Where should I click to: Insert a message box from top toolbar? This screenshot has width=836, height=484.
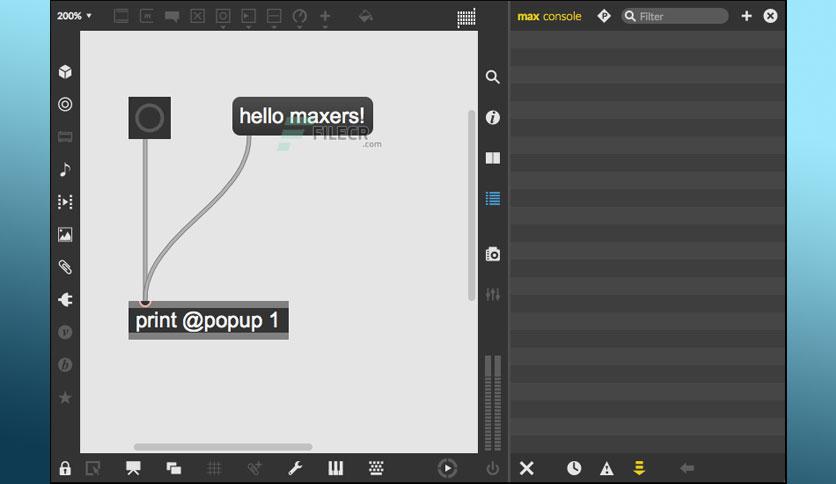tap(147, 16)
